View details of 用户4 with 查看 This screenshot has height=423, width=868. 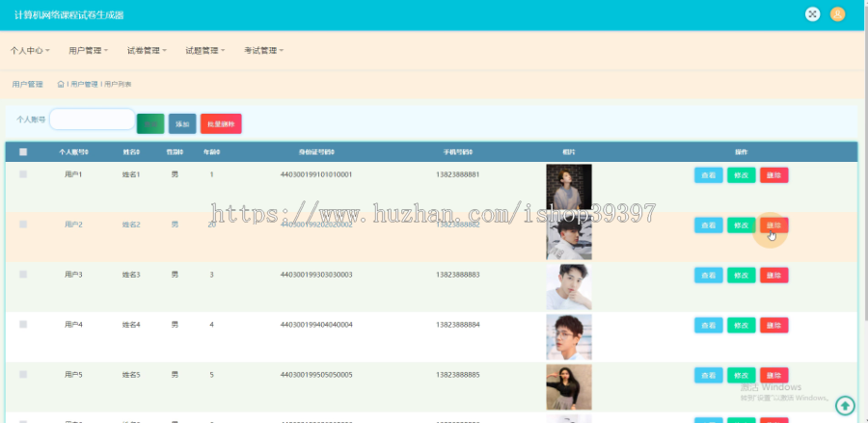(x=709, y=325)
